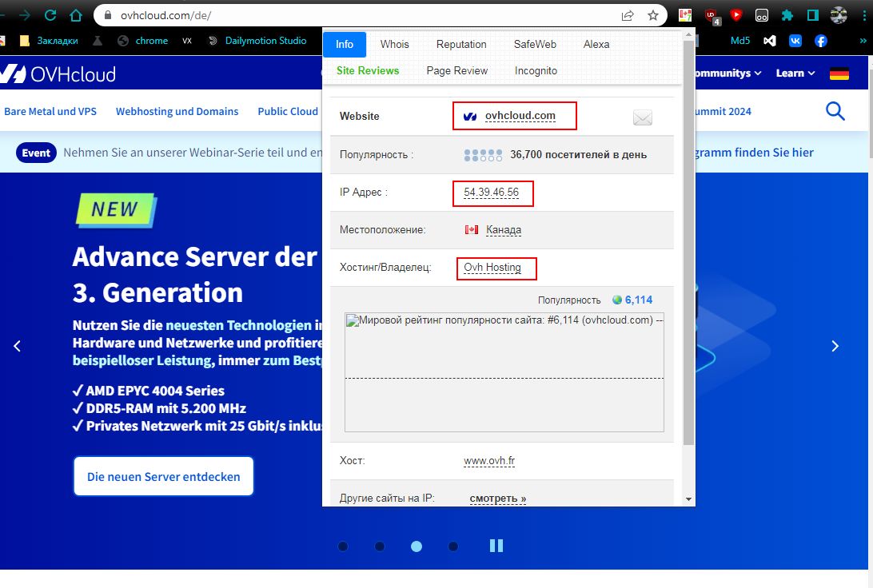Bookmark this page with the star icon
The height and width of the screenshot is (588, 873).
click(x=653, y=15)
